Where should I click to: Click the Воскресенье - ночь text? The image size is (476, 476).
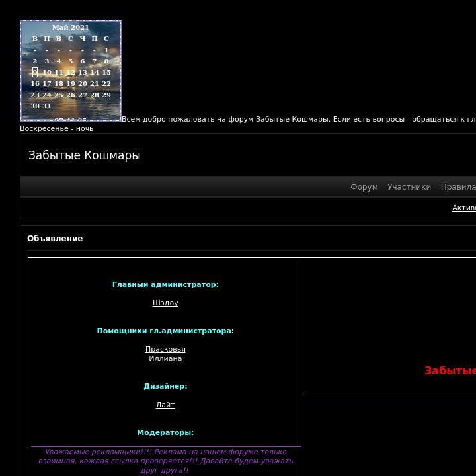coord(56,129)
